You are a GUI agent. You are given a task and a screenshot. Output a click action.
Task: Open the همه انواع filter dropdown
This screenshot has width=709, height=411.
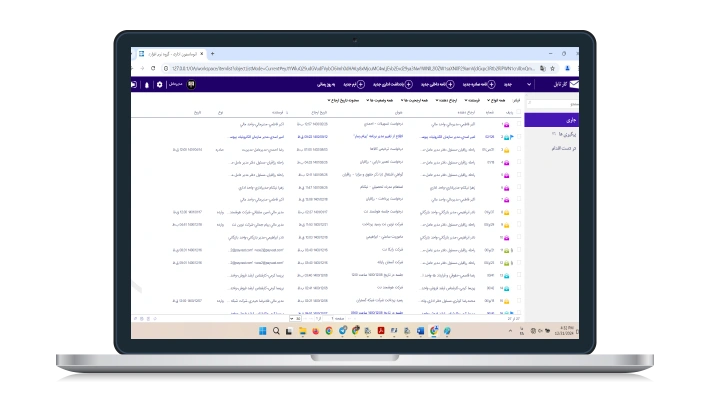click(x=496, y=100)
